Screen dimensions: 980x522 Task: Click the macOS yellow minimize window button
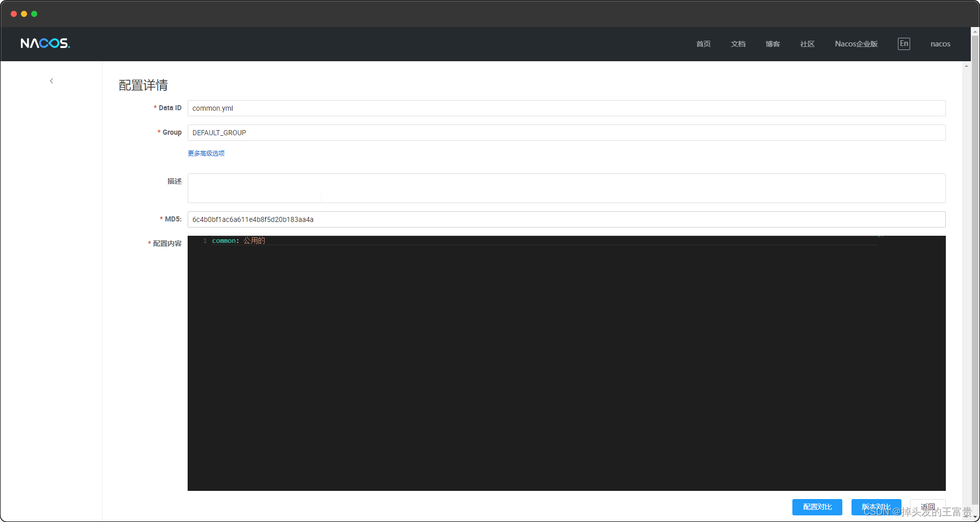[24, 14]
